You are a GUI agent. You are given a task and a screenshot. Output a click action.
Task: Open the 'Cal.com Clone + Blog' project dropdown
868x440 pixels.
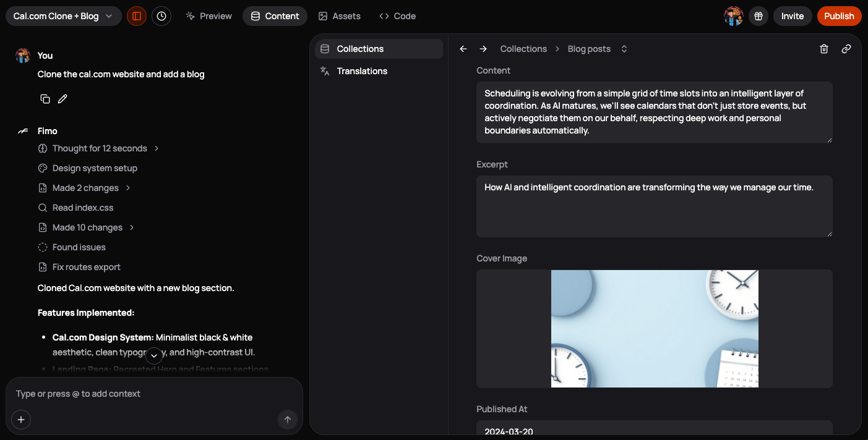click(x=63, y=15)
